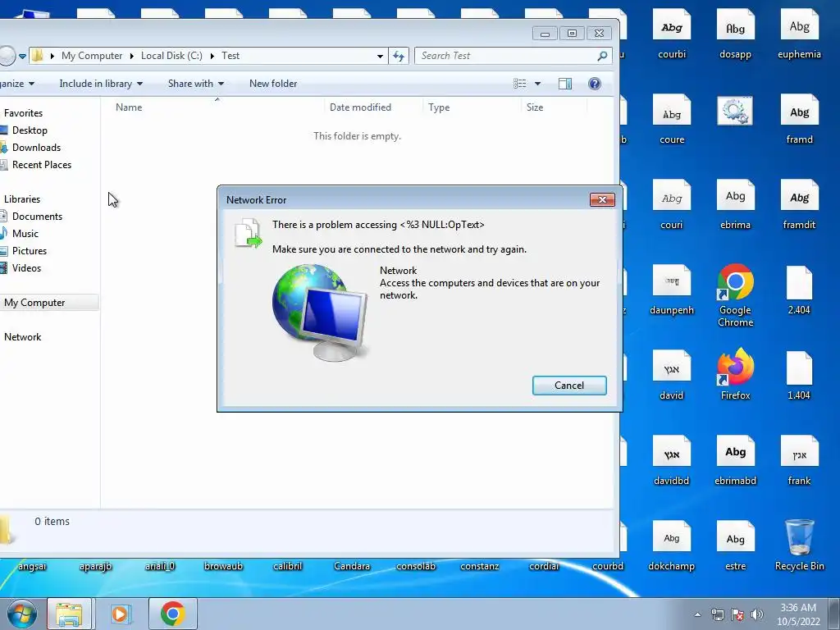Select the ebrima font file

point(735,204)
